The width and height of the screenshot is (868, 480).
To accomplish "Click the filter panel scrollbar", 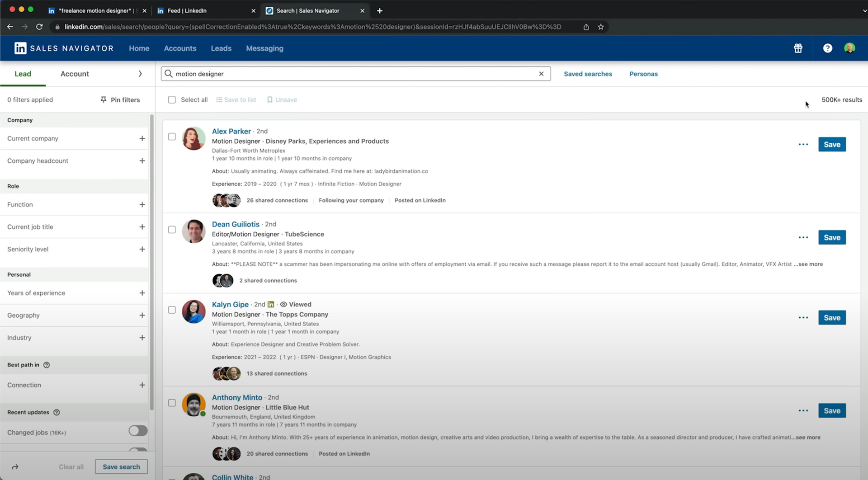I will click(152, 262).
